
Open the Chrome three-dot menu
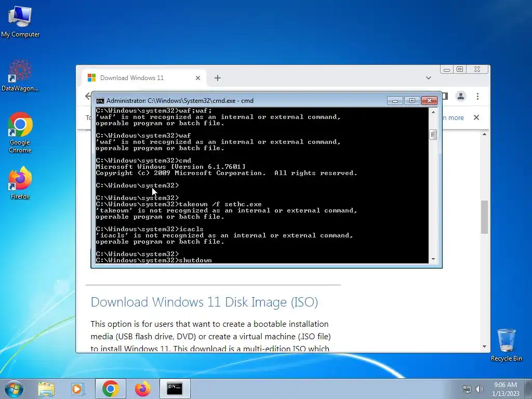pos(477,96)
